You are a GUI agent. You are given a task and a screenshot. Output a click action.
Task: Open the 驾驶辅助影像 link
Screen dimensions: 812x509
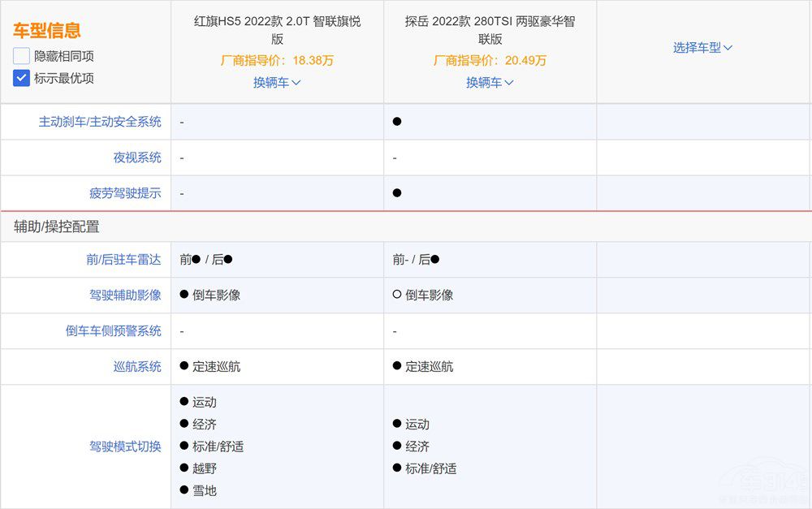[125, 295]
